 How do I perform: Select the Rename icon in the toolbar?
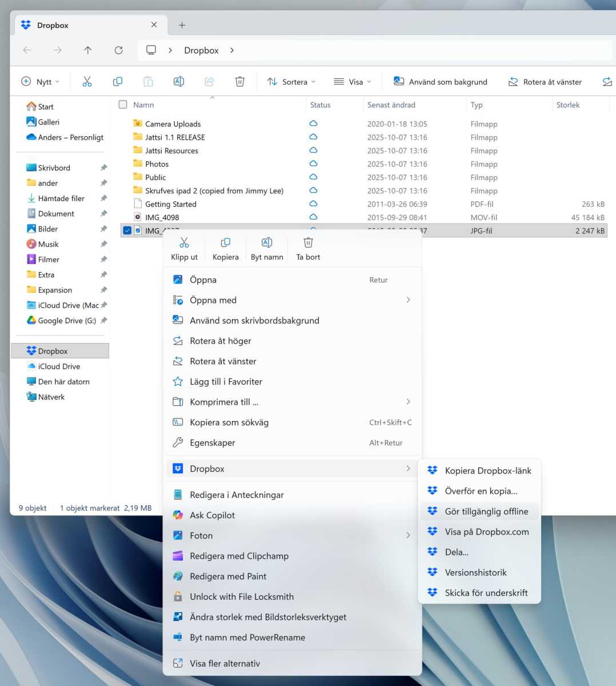click(x=178, y=81)
